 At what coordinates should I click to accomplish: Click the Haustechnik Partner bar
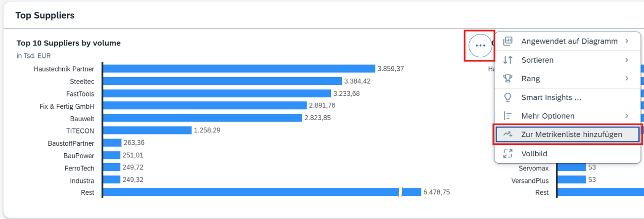coord(238,69)
